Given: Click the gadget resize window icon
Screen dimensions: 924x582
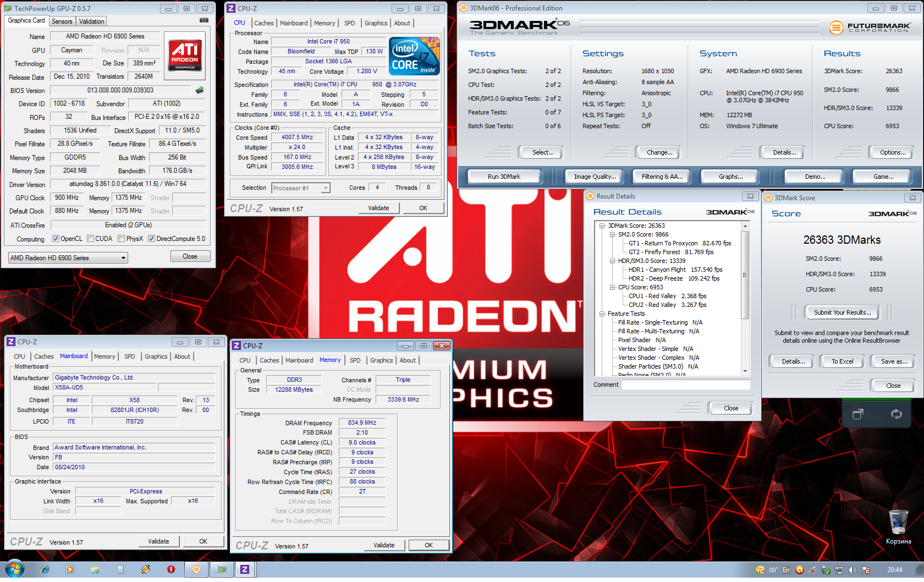Looking at the screenshot, I should (857, 414).
